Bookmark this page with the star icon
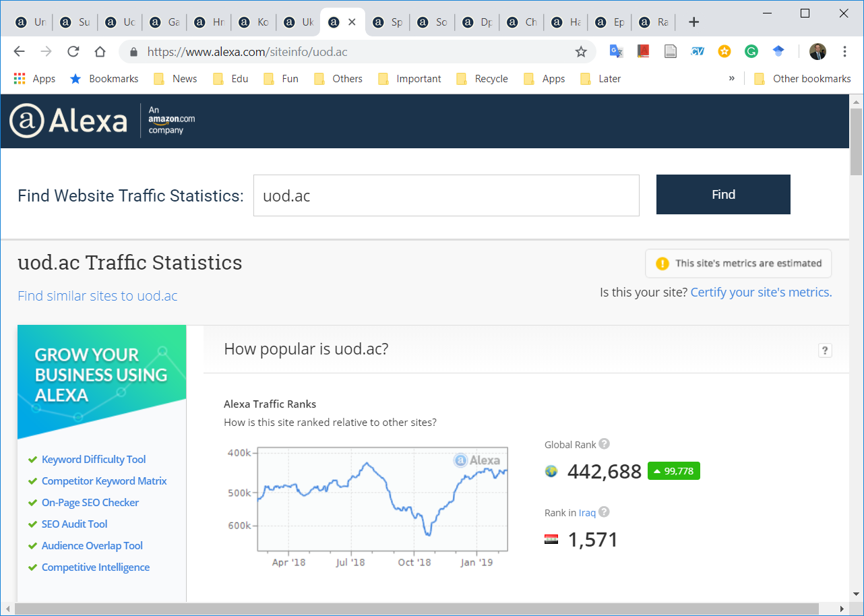The height and width of the screenshot is (616, 864). point(581,52)
